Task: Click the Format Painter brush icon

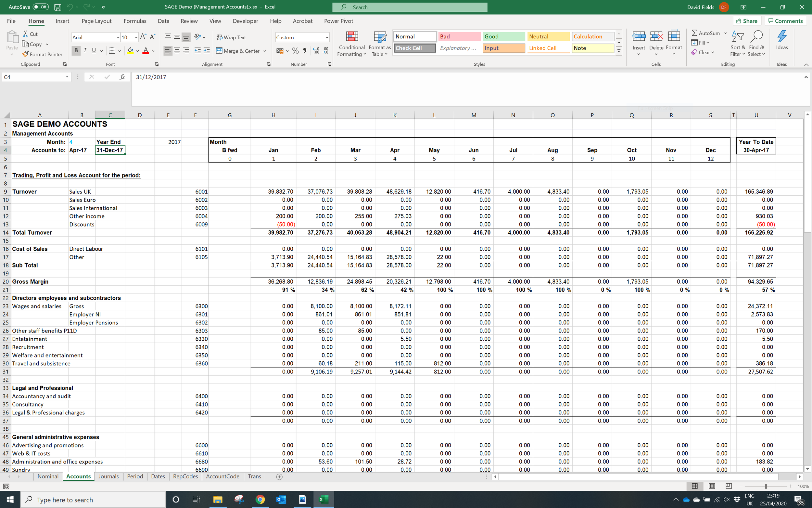Action: coord(26,54)
